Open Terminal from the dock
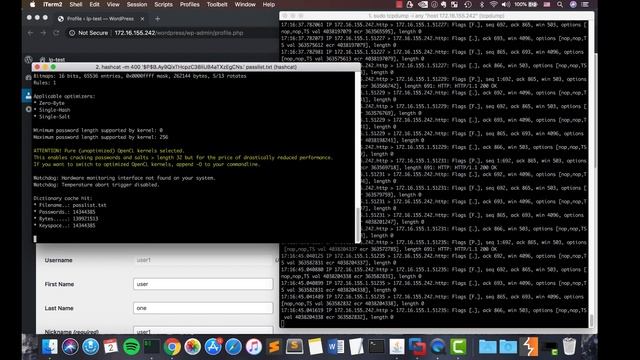 376,347
